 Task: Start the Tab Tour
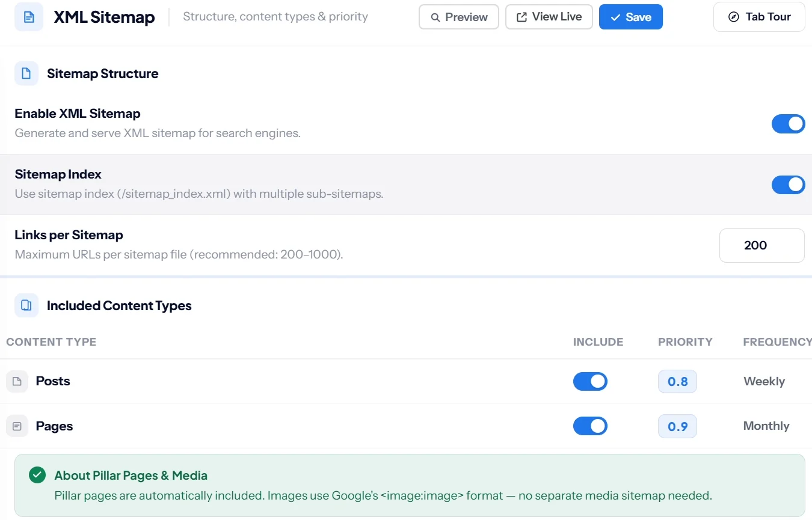click(x=759, y=17)
